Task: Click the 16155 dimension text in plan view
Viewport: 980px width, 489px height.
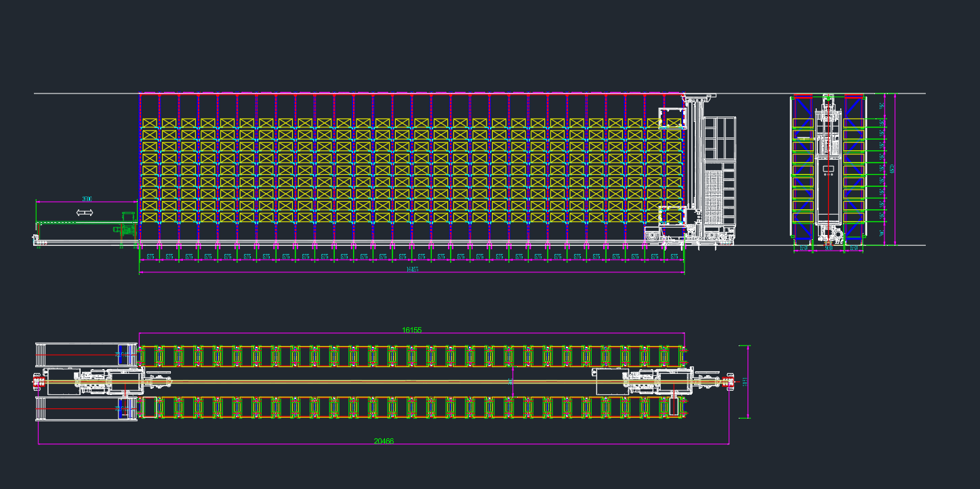Action: point(411,330)
